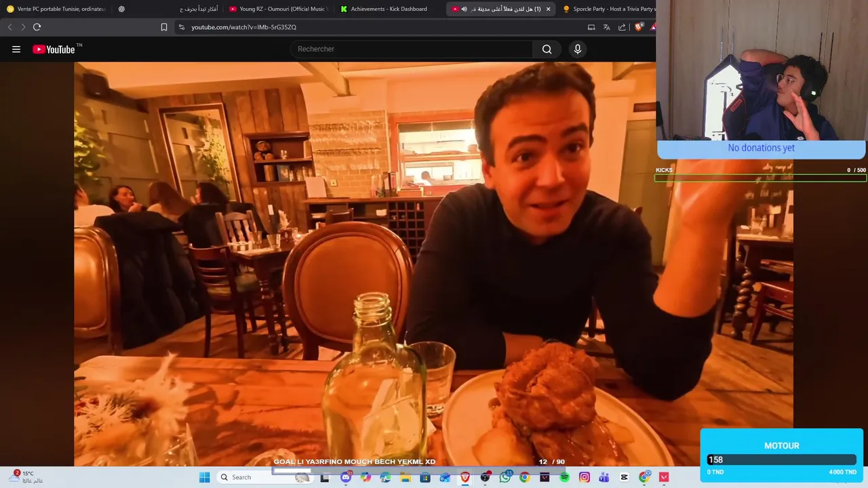868x488 pixels.
Task: Open Discord from the taskbar
Action: pyautogui.click(x=346, y=477)
